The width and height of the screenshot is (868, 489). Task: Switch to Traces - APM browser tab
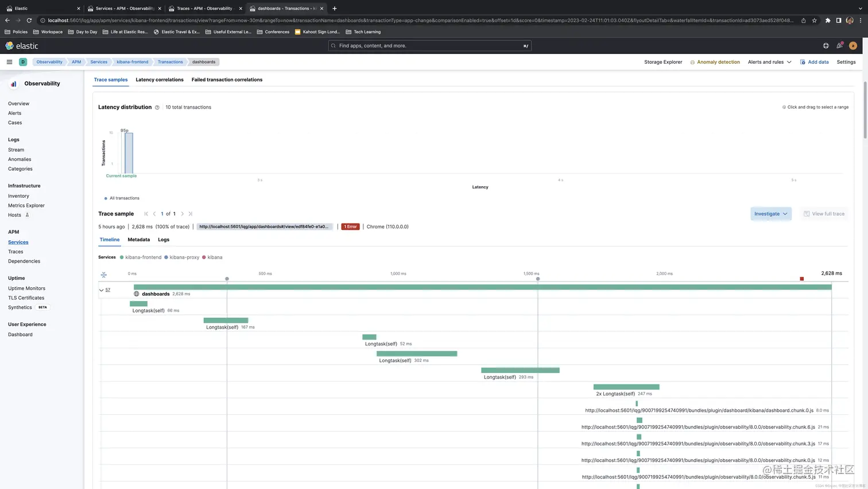coord(205,8)
